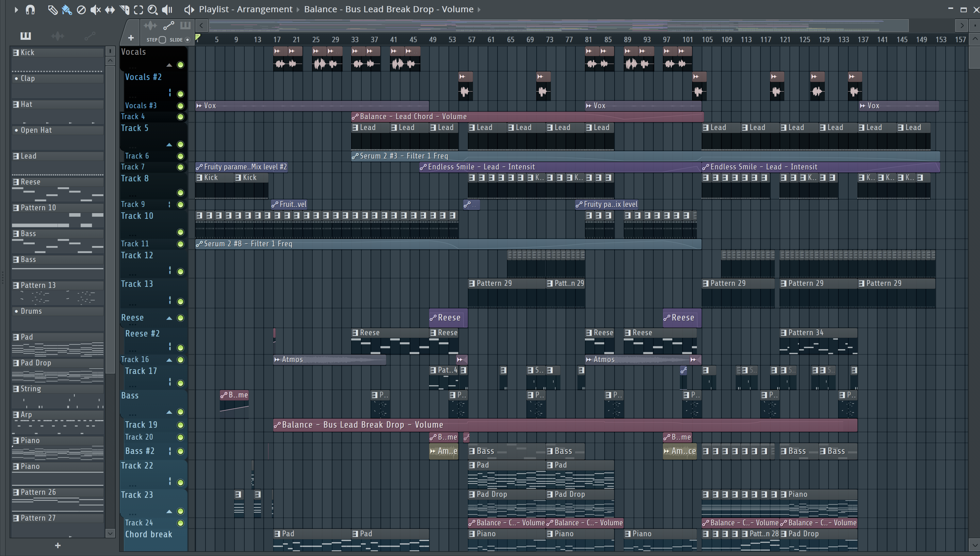This screenshot has width=980, height=556.
Task: Select the Balance - Lead Chord - Volume clip
Action: [x=527, y=117]
